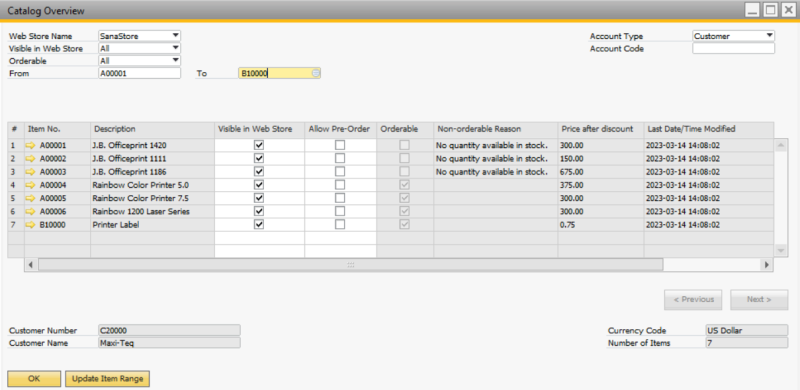Screen dimensions: 800x390
Task: Click horizontal scrollbar right arrow
Action: click(766, 265)
